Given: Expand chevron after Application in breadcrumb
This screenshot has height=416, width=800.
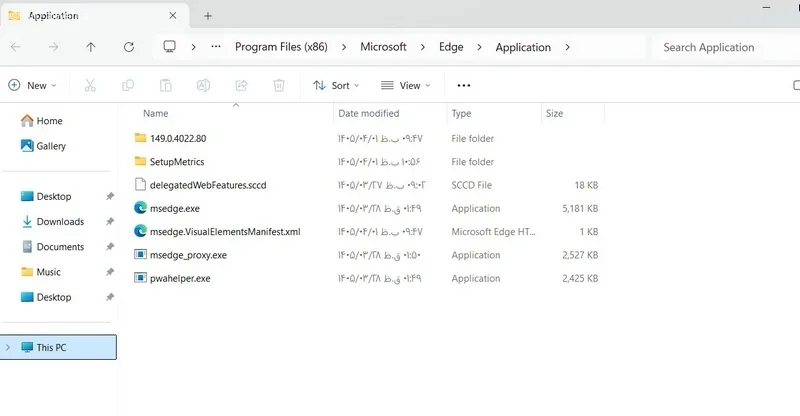Looking at the screenshot, I should point(567,47).
